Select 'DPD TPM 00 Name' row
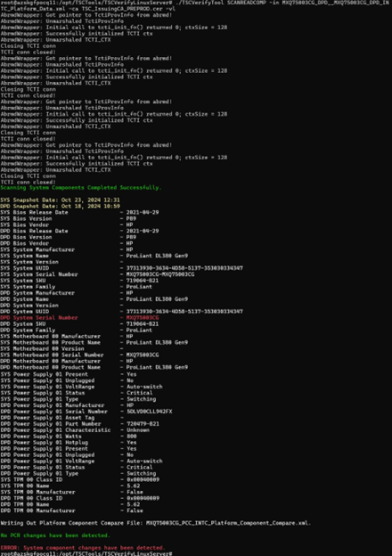392x556 pixels. pos(69,504)
